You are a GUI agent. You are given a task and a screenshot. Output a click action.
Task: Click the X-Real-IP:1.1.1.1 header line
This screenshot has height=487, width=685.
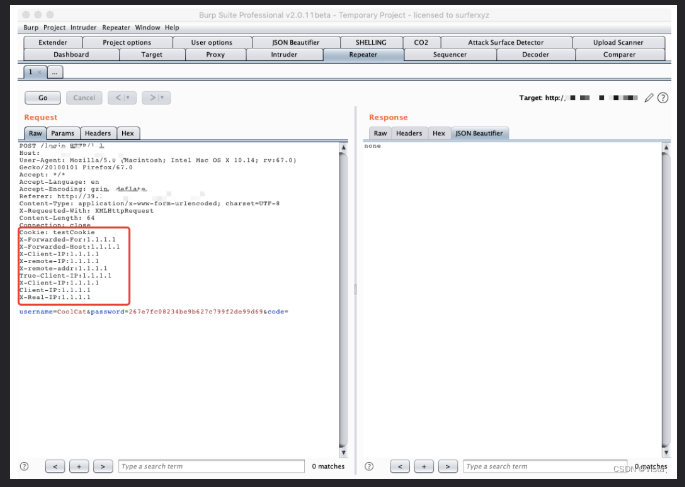(x=55, y=297)
